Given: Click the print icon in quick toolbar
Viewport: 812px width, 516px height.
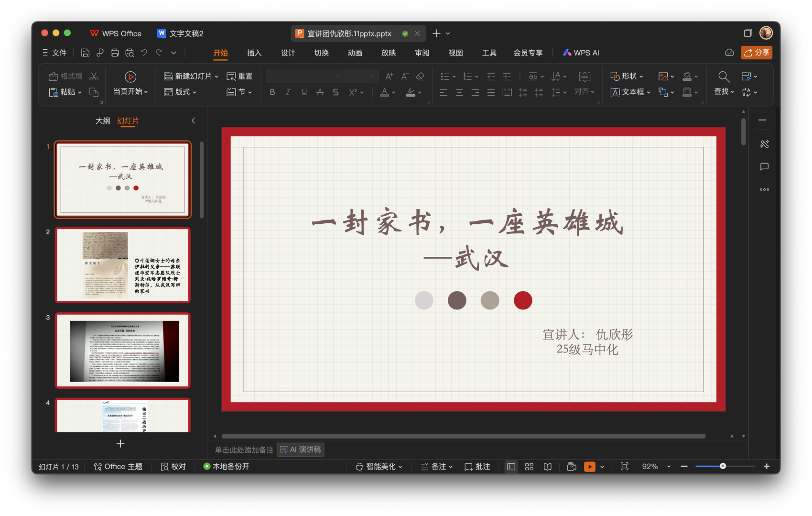Looking at the screenshot, I should tap(115, 53).
